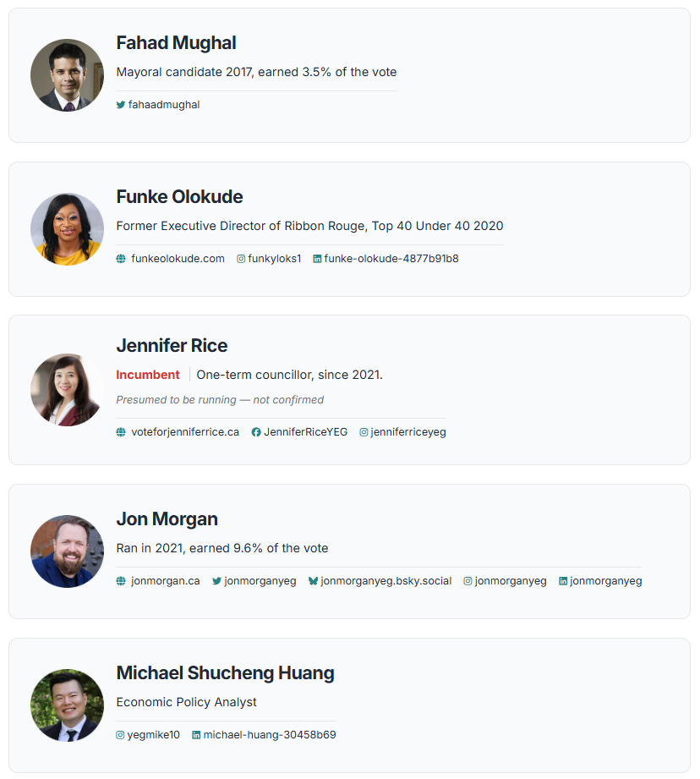Select the Michael Shucheng Huang name heading
Viewport: 700px width, 779px height.
click(225, 673)
